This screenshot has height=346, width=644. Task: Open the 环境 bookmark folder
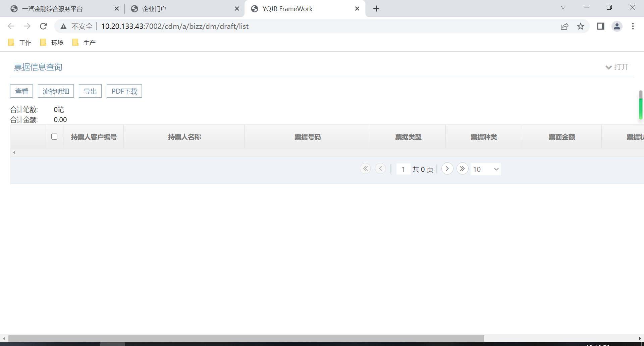point(52,43)
